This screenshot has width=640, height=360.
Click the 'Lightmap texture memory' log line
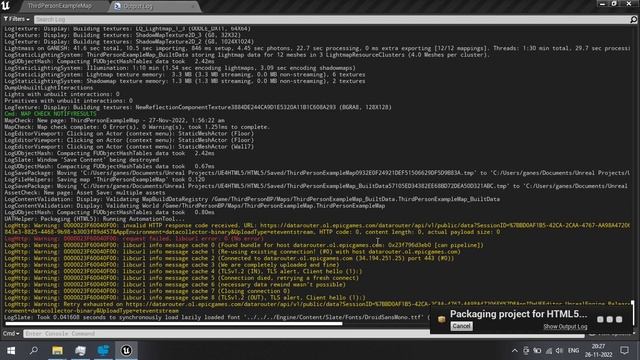[x=184, y=75]
